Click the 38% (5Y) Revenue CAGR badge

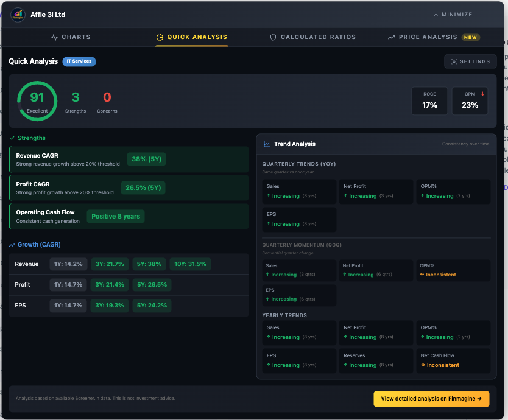point(146,159)
